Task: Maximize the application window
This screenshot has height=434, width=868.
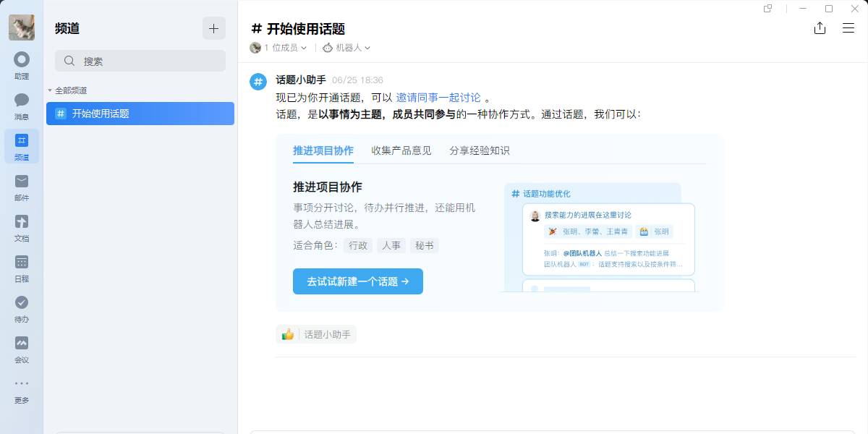Action: (829, 9)
